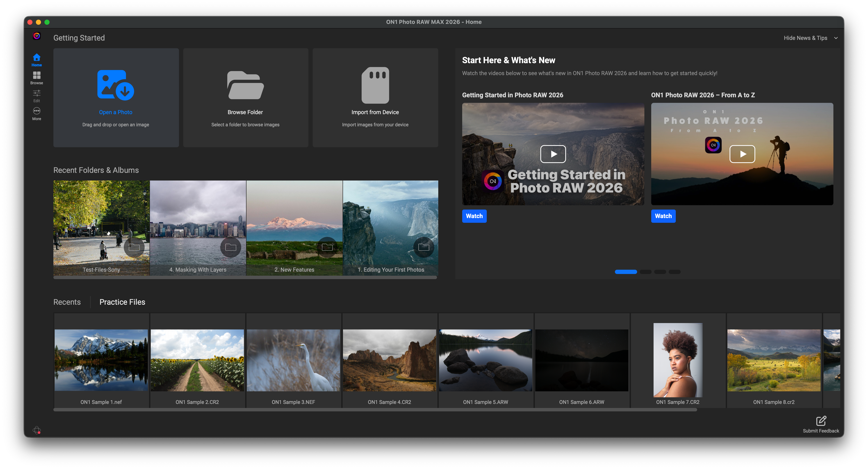868x469 pixels.
Task: Click the Submit Feedback label
Action: click(821, 431)
